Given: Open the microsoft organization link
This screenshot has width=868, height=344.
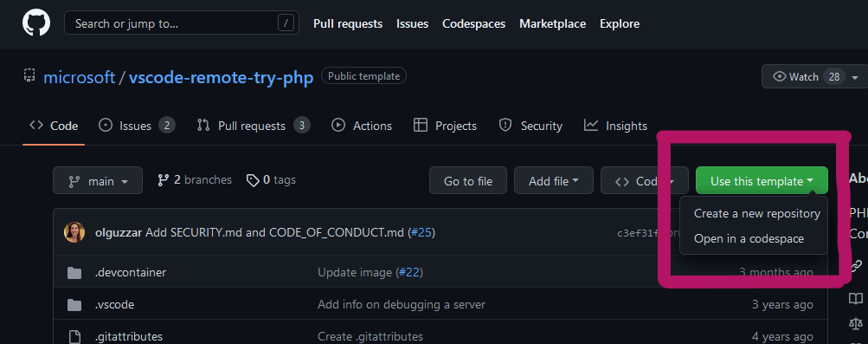Looking at the screenshot, I should [x=79, y=77].
